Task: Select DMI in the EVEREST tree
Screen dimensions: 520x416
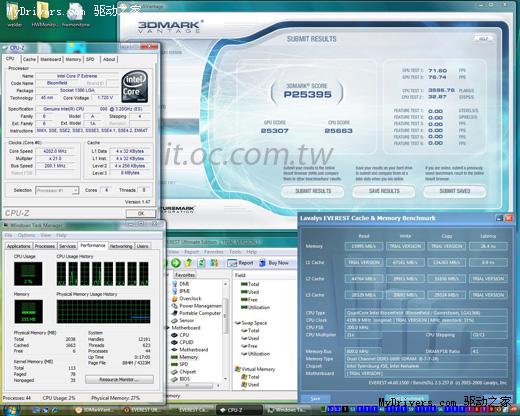Action: point(184,284)
